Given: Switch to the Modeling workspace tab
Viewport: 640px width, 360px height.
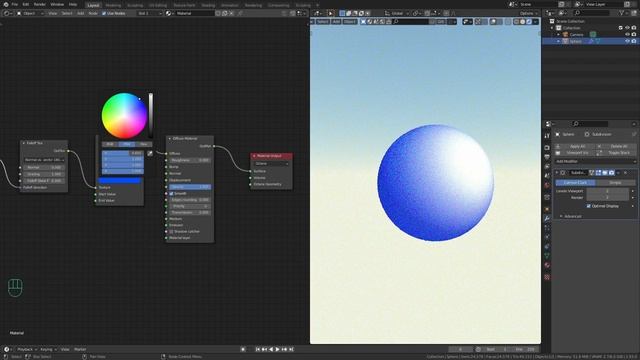Looking at the screenshot, I should point(113,5).
